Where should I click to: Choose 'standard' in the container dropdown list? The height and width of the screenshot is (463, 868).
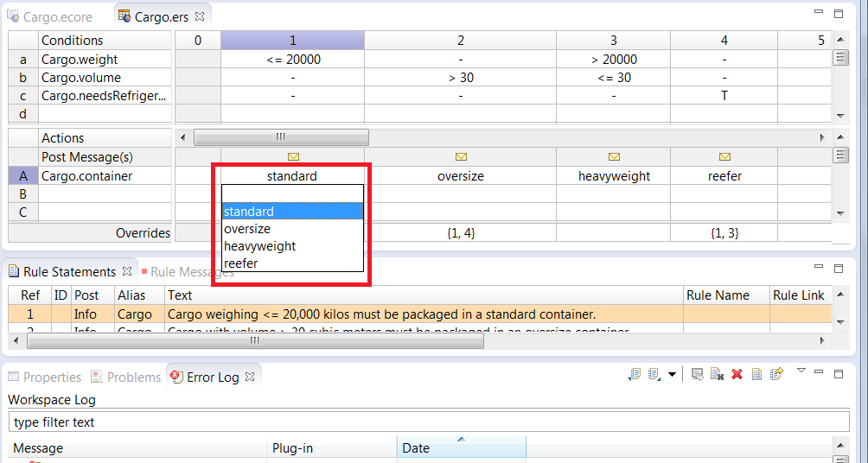(x=292, y=212)
